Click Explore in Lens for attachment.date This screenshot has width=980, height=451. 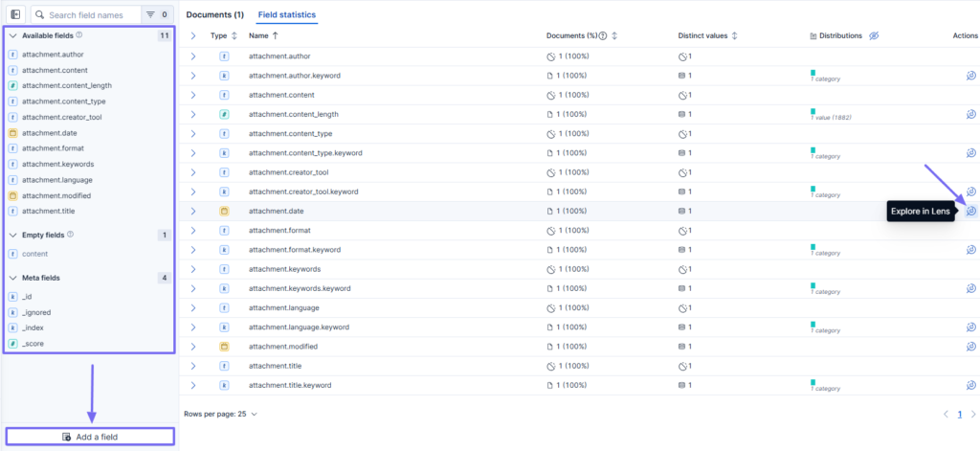coord(970,212)
